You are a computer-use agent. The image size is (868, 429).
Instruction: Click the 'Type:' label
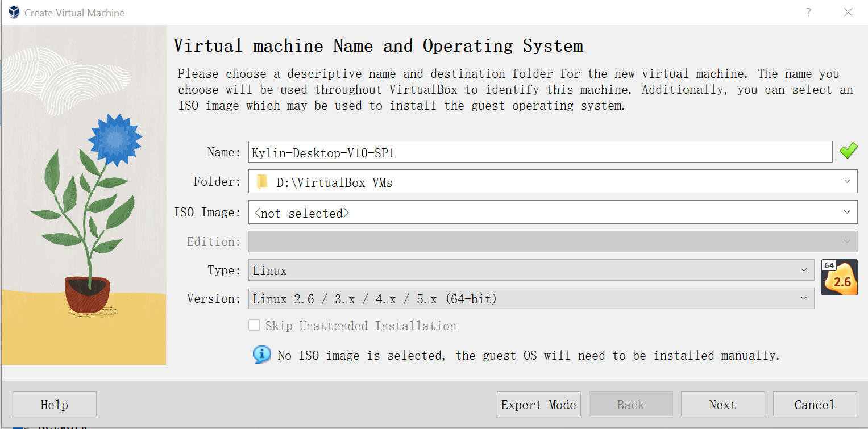click(225, 270)
